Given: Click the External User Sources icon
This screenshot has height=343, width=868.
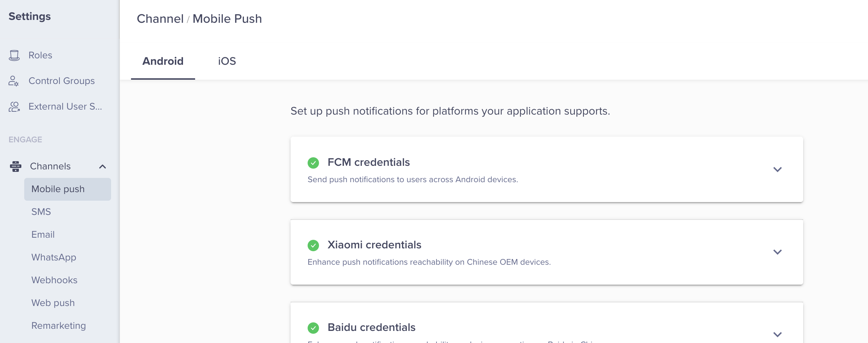Looking at the screenshot, I should tap(14, 106).
